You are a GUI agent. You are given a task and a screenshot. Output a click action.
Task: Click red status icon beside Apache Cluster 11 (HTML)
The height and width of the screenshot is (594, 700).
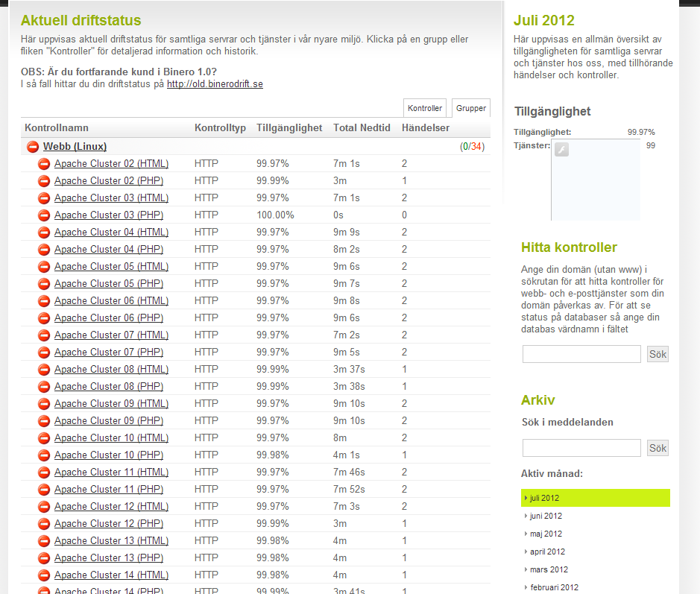44,473
